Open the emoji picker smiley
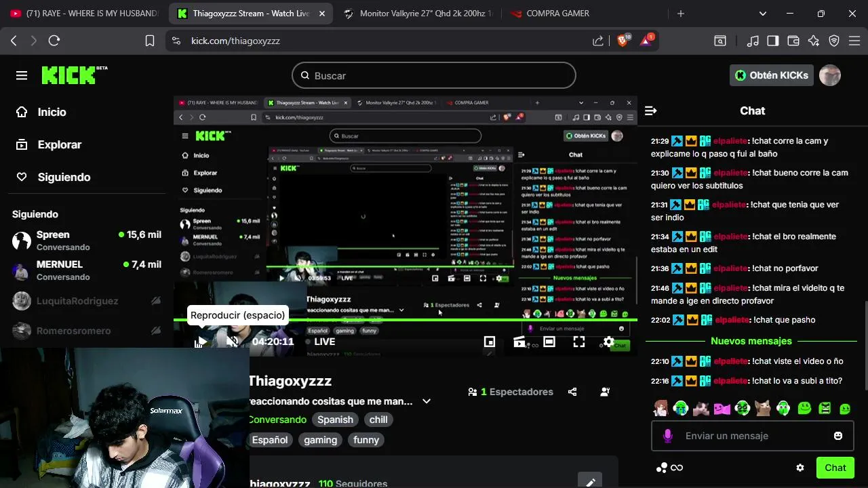Viewport: 868px width, 488px height. (838, 436)
